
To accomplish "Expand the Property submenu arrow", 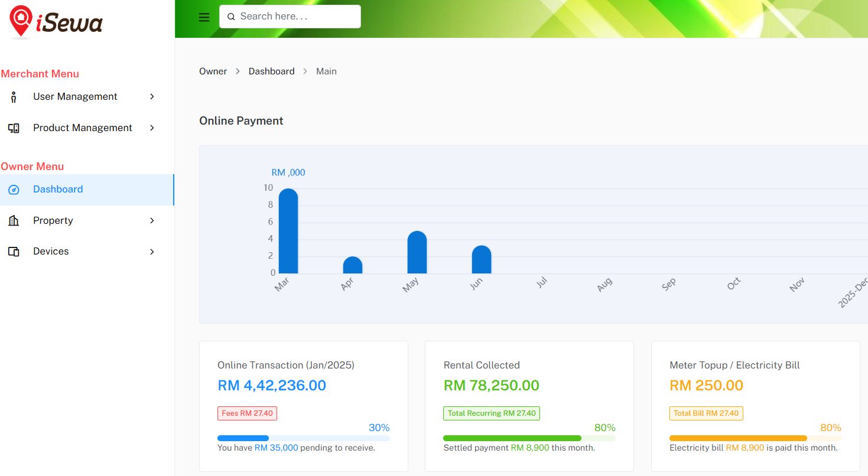I will coord(152,221).
